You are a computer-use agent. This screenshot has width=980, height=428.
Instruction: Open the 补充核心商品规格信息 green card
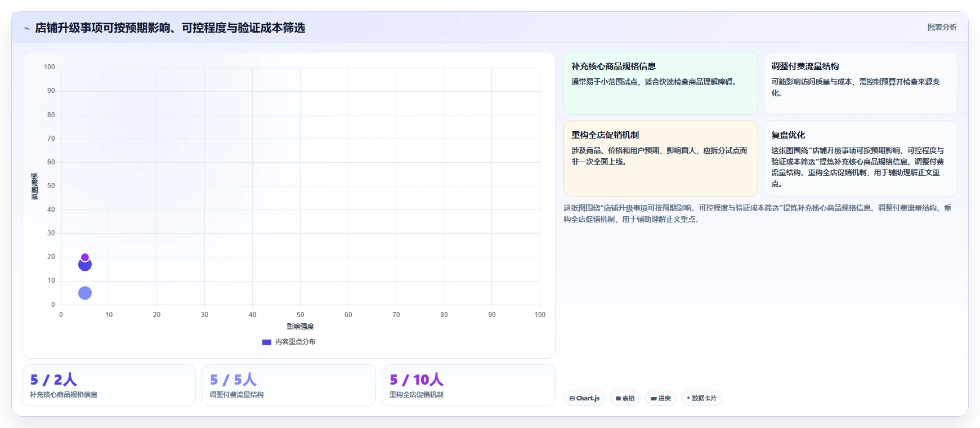[660, 83]
